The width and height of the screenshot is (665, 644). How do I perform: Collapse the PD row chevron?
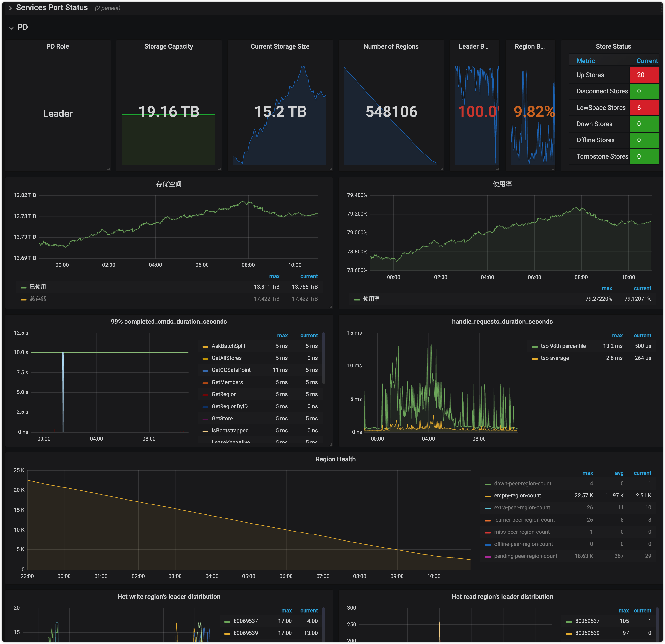click(x=11, y=28)
